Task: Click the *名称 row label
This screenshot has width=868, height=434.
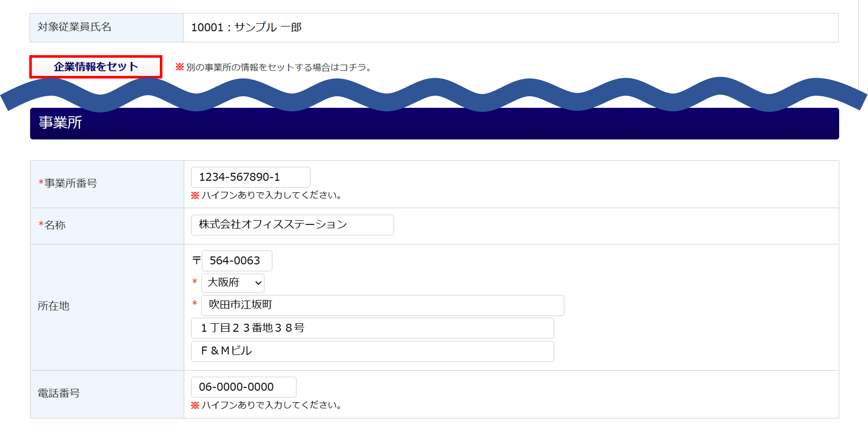Action: coord(53,225)
